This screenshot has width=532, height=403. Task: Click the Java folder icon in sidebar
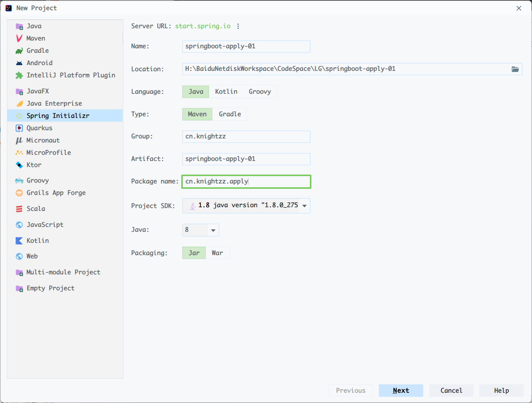pos(19,26)
